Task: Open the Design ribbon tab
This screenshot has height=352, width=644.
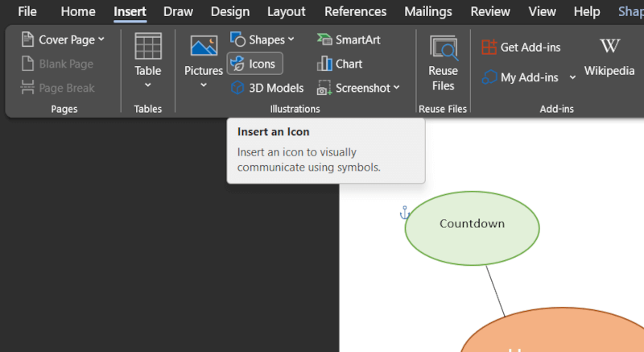Action: (x=230, y=11)
